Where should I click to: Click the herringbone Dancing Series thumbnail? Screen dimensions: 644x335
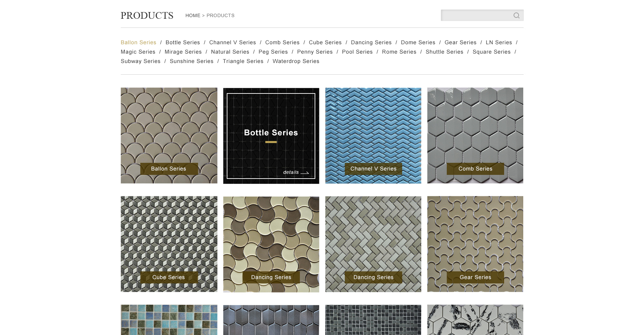pos(373,244)
